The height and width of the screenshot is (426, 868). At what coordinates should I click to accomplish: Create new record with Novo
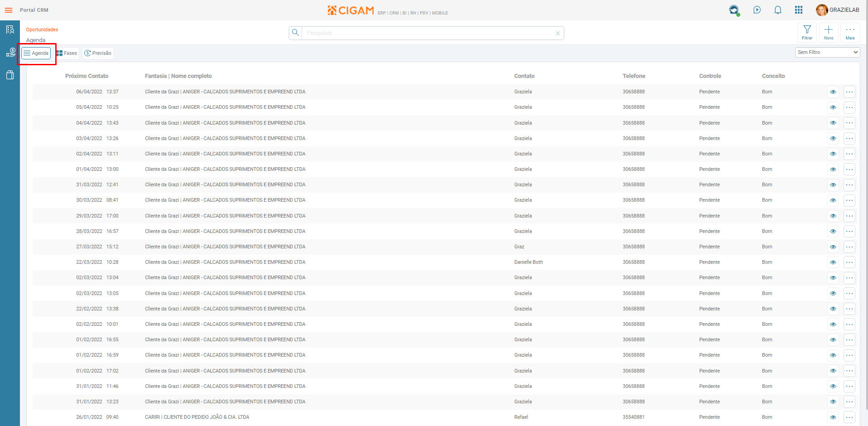coord(829,33)
